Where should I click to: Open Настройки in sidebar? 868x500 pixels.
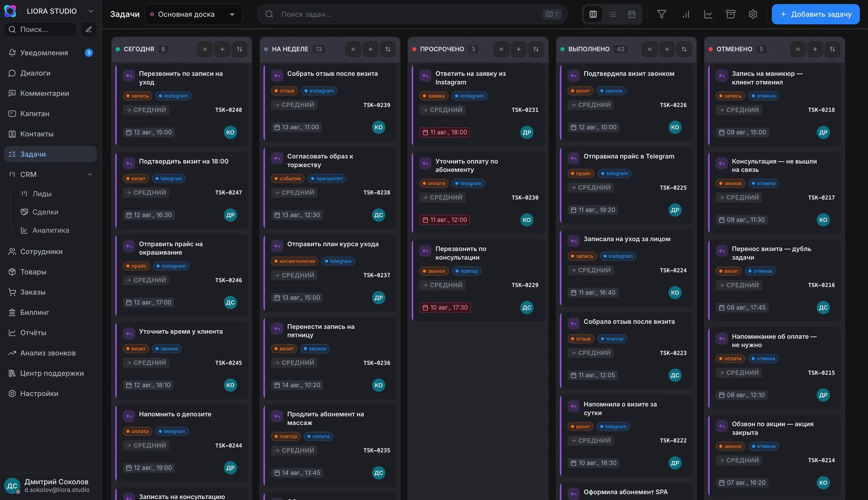pyautogui.click(x=50, y=393)
